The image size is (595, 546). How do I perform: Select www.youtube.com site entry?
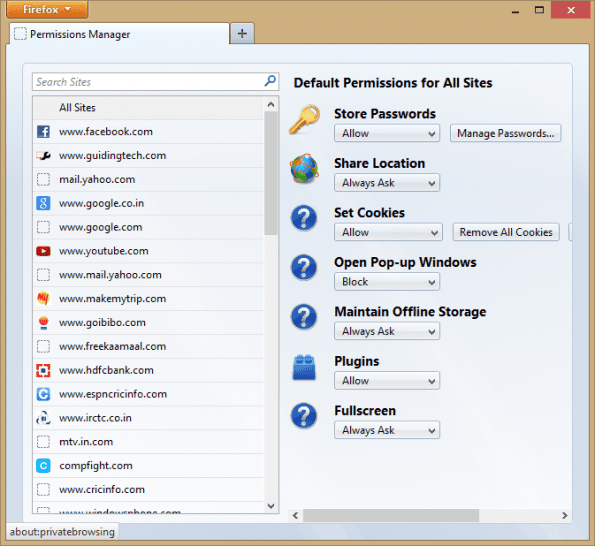click(x=148, y=251)
